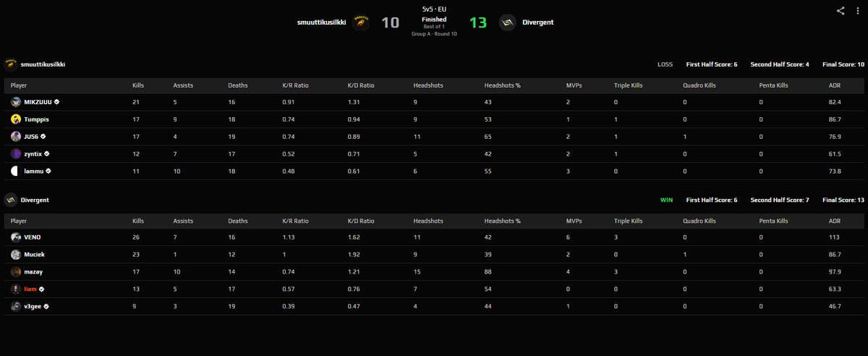Select 'Final Score: 10' text
868x356 pixels.
coord(843,64)
